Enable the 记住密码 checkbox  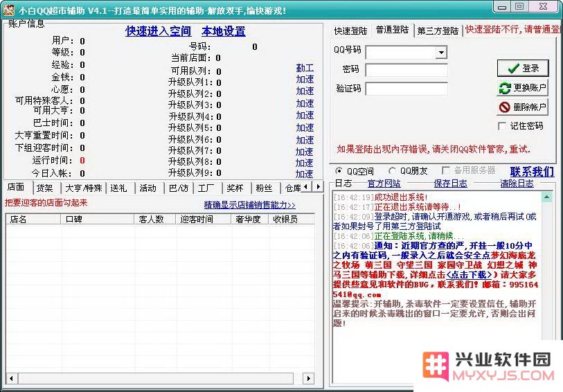pyautogui.click(x=502, y=126)
